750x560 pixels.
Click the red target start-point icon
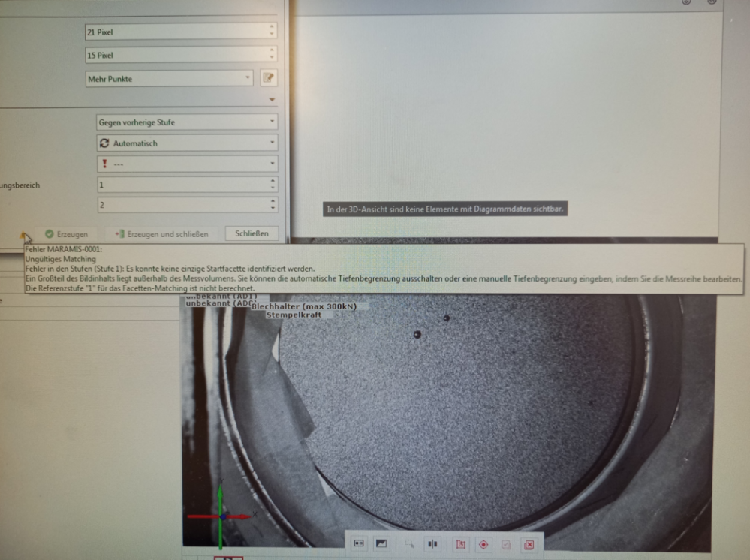pos(483,543)
